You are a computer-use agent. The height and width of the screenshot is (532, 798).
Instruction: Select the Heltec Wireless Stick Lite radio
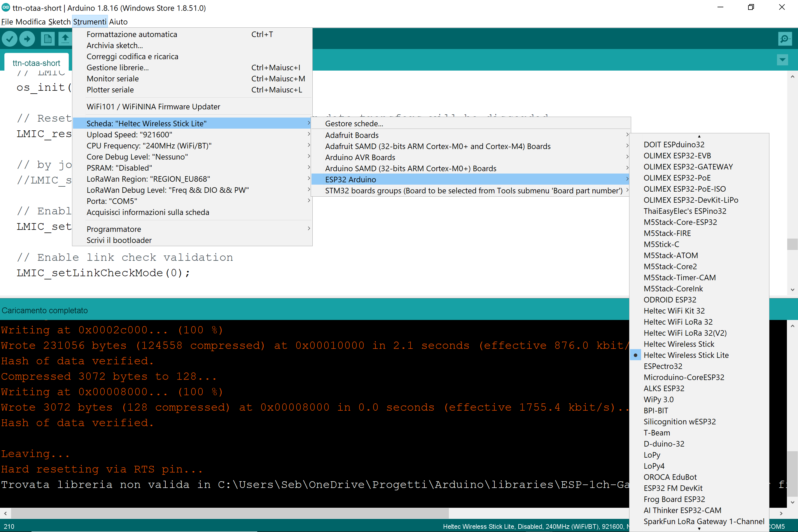click(x=636, y=355)
